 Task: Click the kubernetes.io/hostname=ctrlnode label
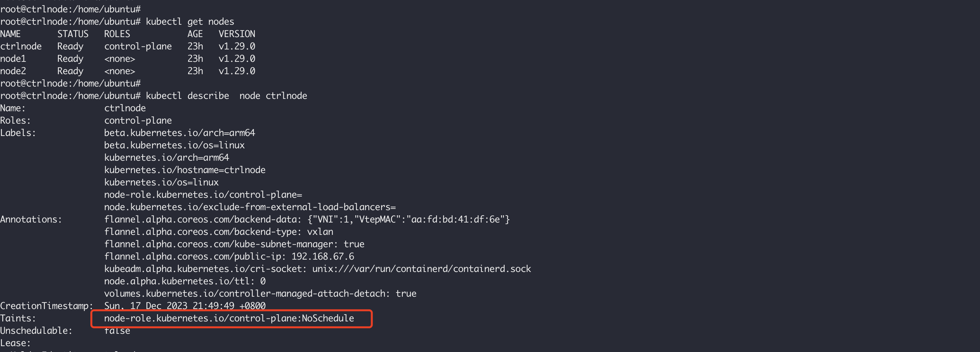(x=185, y=170)
